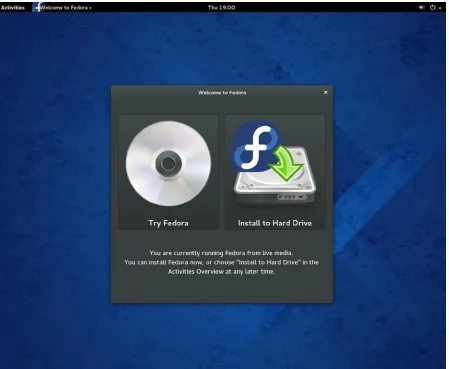The width and height of the screenshot is (449, 369).
Task: Click the "Welcome to Fedora" dialog title
Action: [222, 93]
